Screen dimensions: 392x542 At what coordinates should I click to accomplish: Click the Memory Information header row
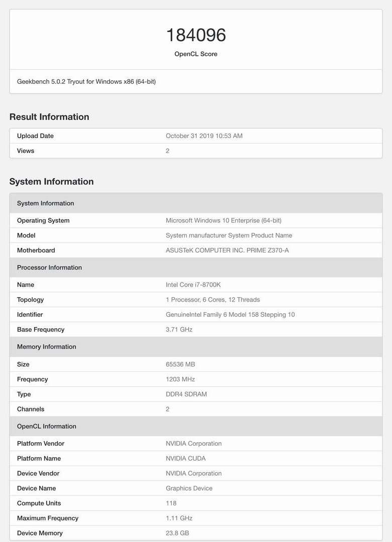[x=196, y=347]
